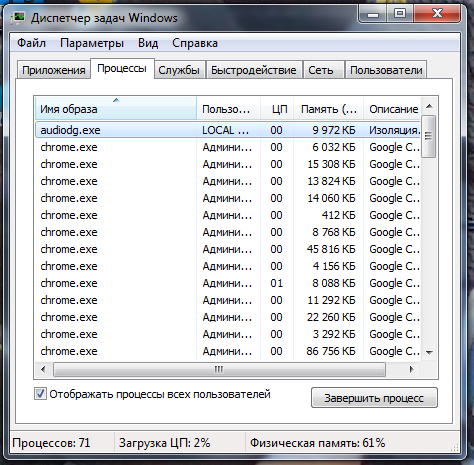Image resolution: width=474 pixels, height=465 pixels.
Task: Select the audiodg.exe process row
Action: [x=228, y=130]
